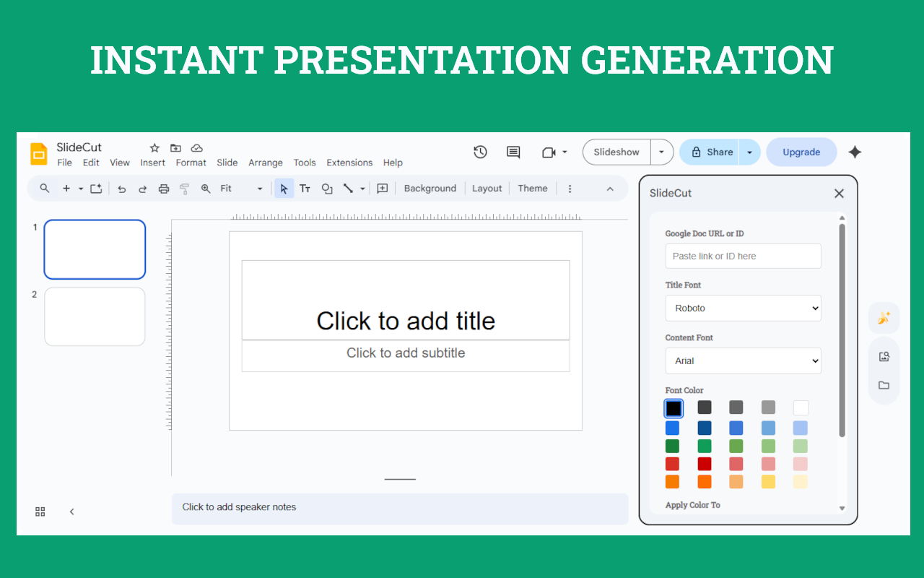Viewport: 924px width, 578px height.
Task: Open the Slideshow options dropdown arrow
Action: tap(662, 152)
